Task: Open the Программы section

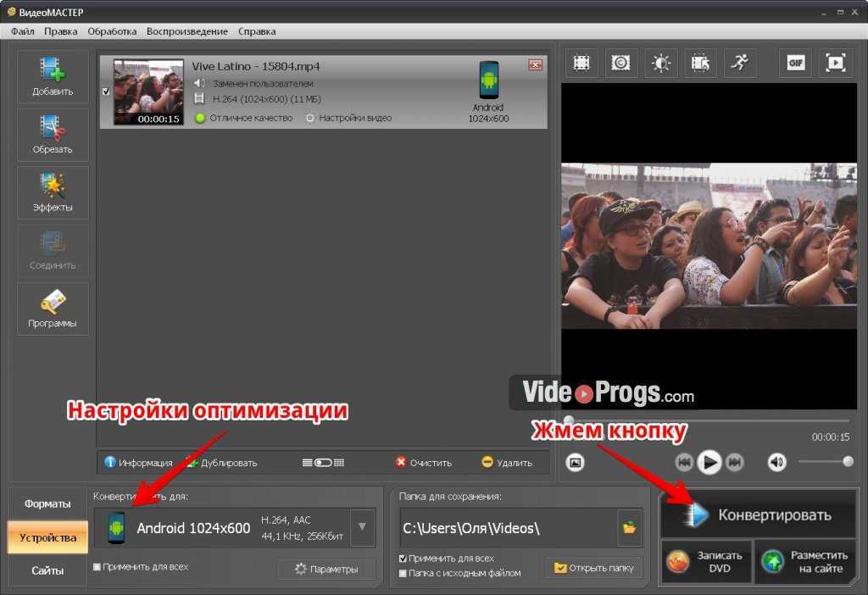Action: (x=53, y=309)
